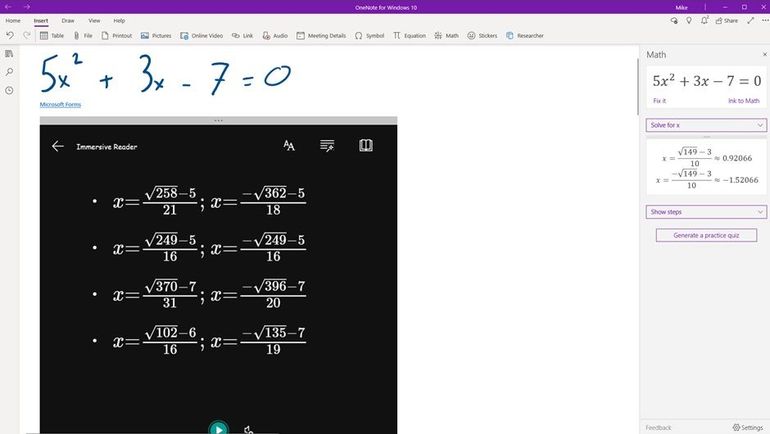Switch to the View tab
Screen dimensions: 770x434
pyautogui.click(x=94, y=21)
